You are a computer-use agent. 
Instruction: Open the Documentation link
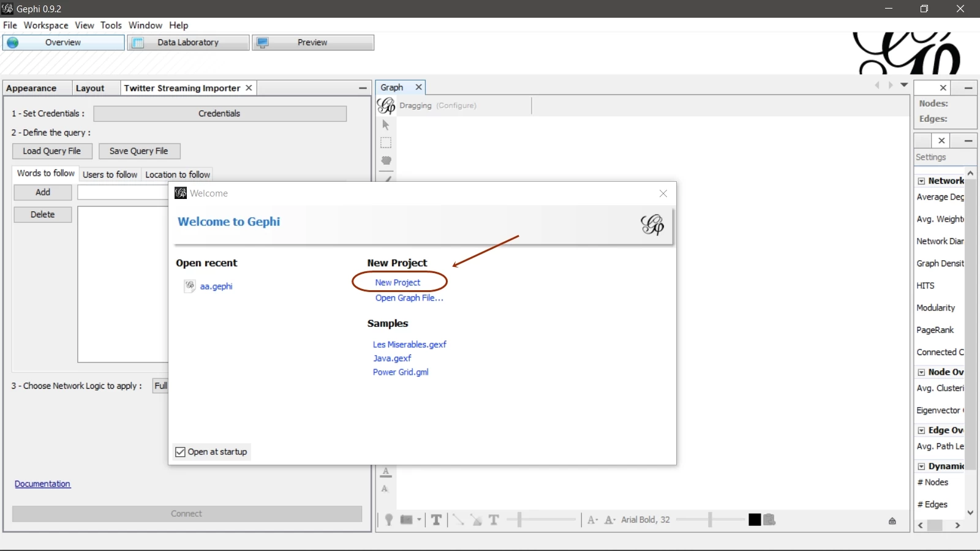pyautogui.click(x=43, y=484)
